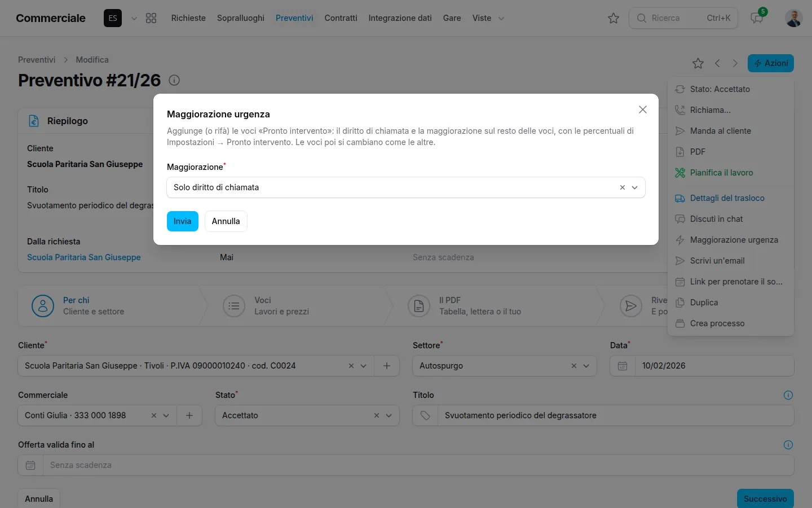Viewport: 812px width, 508px height.
Task: Clear the Maggiorazione dropdown selection
Action: coord(623,187)
